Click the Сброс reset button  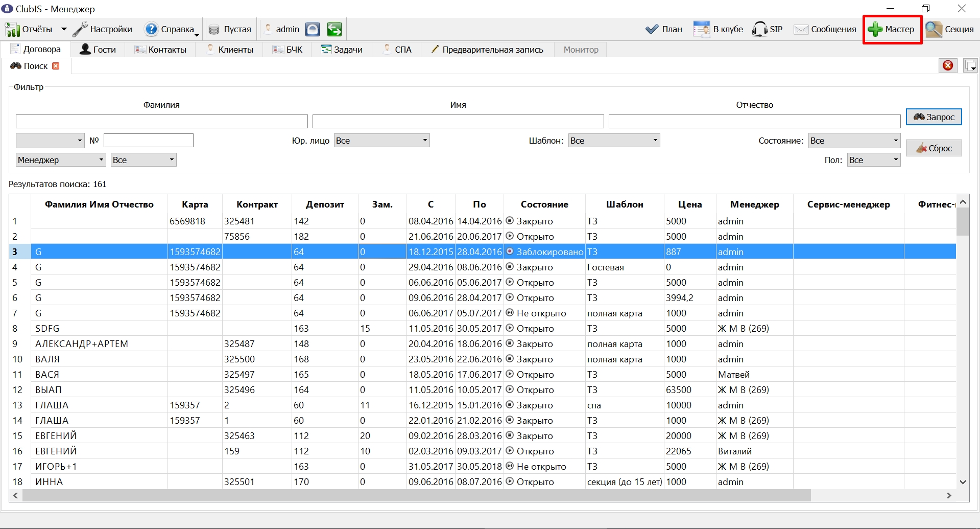934,148
